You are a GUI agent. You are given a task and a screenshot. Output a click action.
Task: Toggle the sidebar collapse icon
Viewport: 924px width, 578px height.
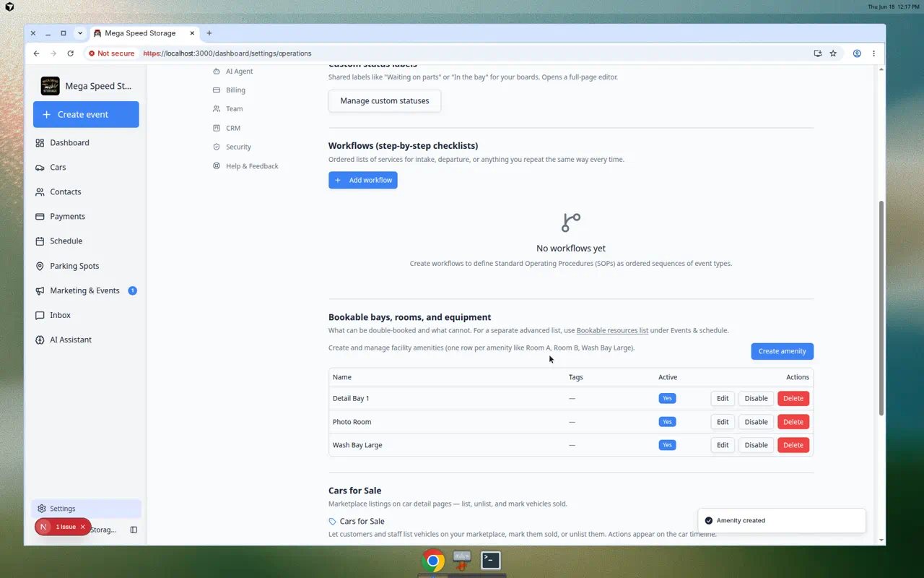[x=134, y=530]
